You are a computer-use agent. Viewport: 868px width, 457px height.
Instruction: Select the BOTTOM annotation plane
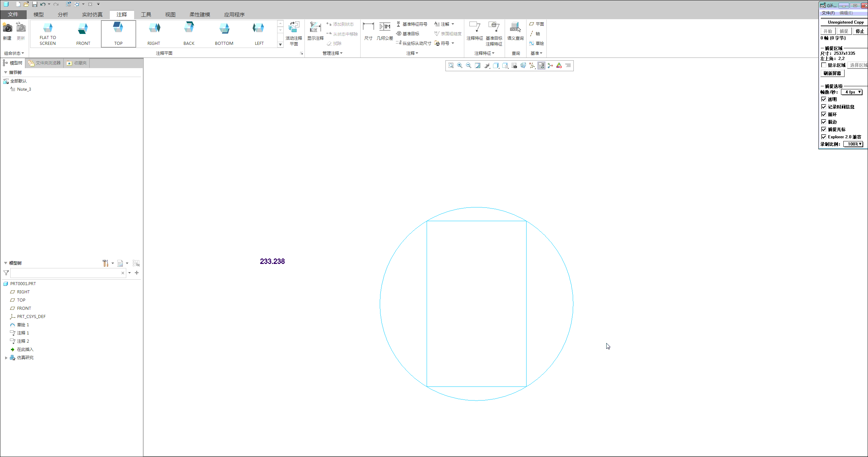click(224, 34)
